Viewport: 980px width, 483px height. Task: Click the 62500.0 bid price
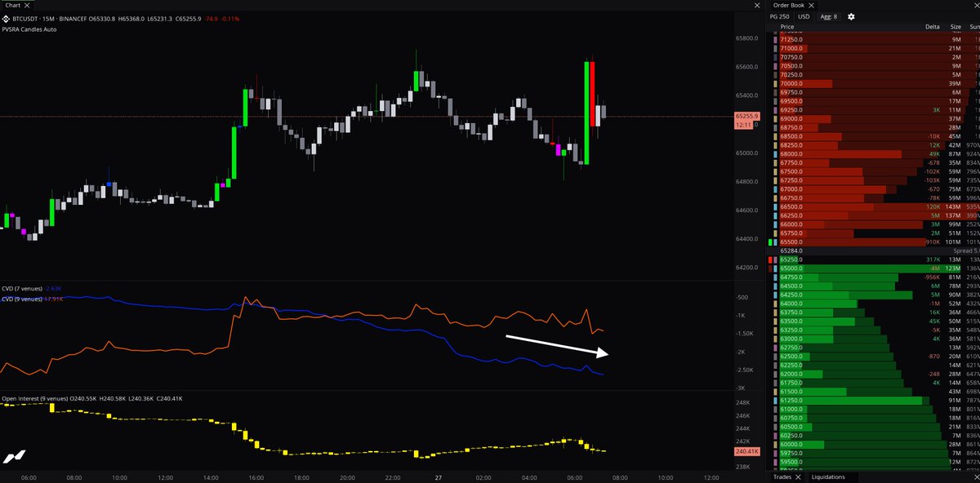tap(791, 357)
